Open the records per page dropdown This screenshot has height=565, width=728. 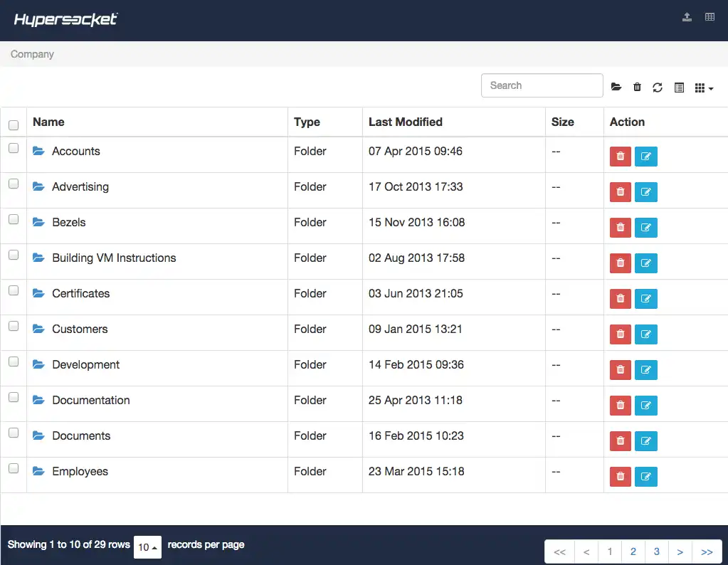[147, 547]
